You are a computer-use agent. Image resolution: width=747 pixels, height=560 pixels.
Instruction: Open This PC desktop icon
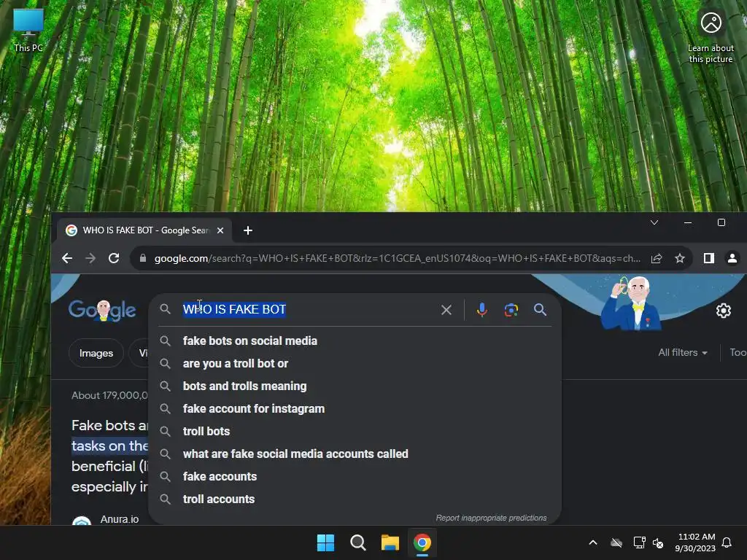(28, 31)
